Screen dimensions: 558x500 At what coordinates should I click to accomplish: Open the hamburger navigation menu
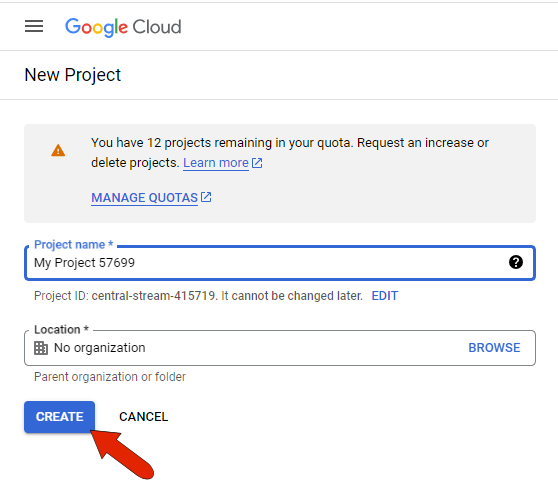pyautogui.click(x=34, y=26)
